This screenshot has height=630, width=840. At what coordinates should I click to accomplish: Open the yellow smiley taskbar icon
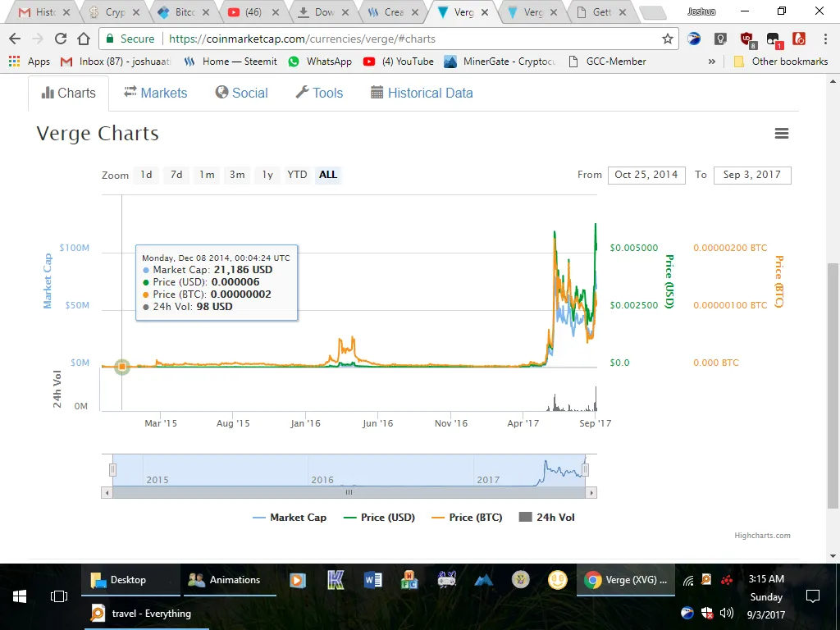tap(558, 580)
